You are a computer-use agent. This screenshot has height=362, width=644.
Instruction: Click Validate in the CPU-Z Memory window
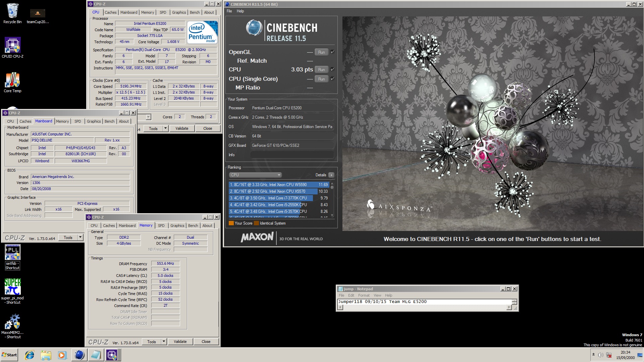(180, 342)
